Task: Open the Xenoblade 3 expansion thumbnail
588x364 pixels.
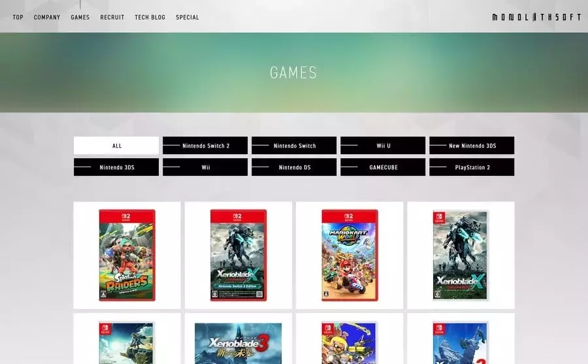Action: (x=238, y=343)
